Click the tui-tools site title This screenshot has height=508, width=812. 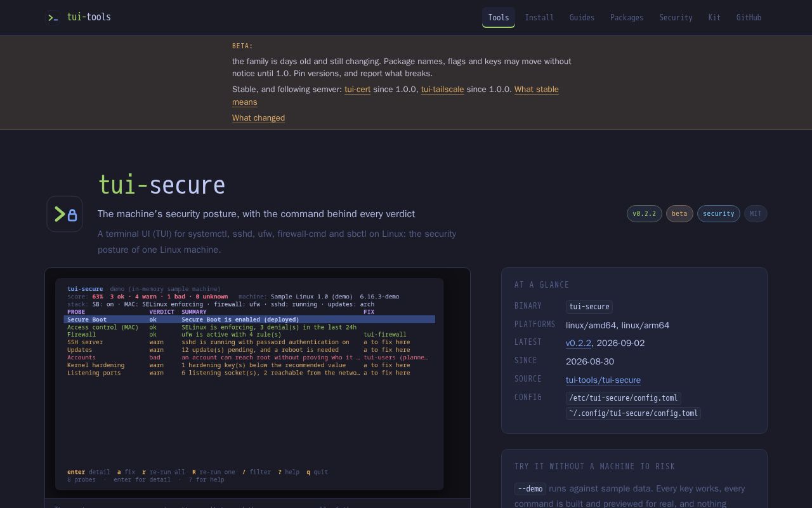(x=89, y=17)
